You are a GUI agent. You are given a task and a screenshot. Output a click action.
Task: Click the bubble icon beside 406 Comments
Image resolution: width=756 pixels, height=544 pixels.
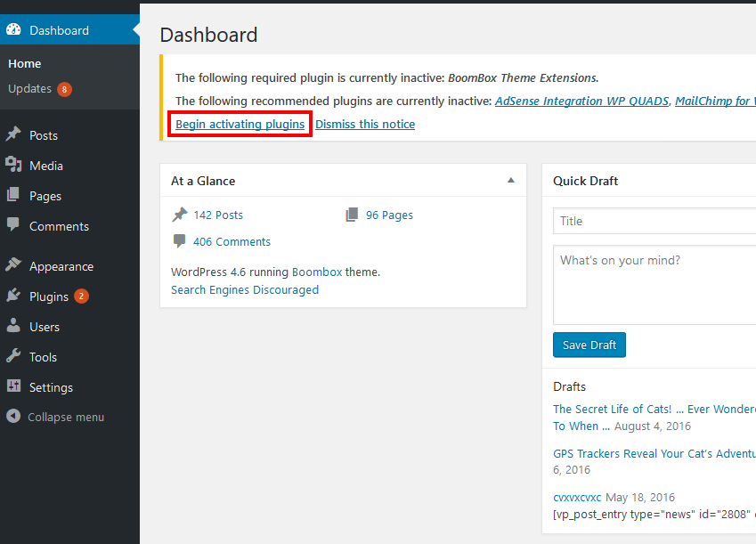pyautogui.click(x=179, y=241)
